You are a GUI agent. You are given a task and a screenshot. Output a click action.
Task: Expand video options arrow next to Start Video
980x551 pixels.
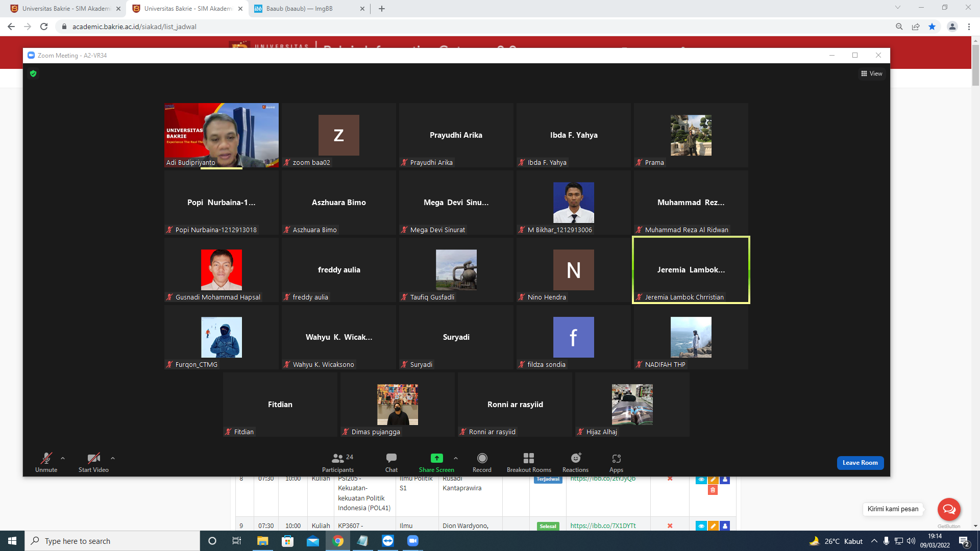[x=113, y=458]
